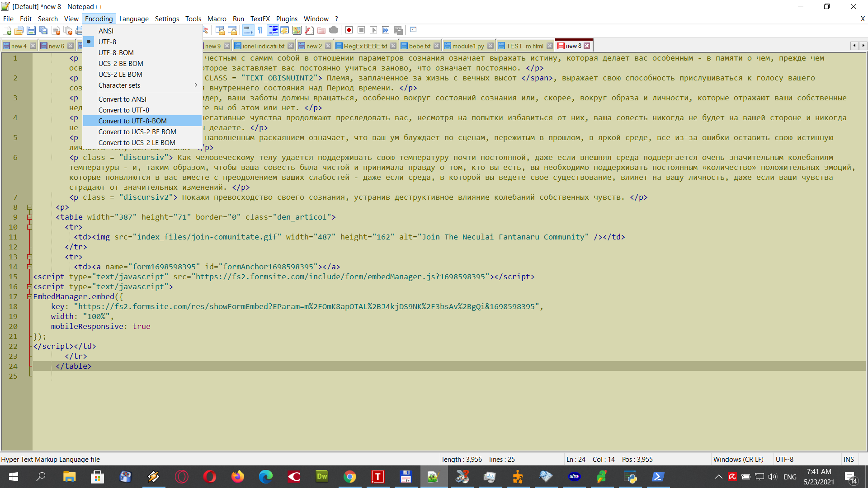Image resolution: width=868 pixels, height=488 pixels.
Task: Open the Document Map toolbar icon
Action: click(x=297, y=30)
